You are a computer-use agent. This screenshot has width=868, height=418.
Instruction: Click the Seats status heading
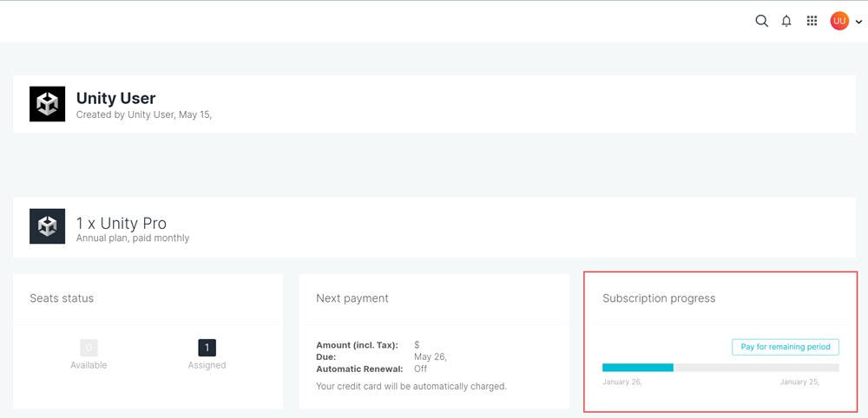[62, 298]
